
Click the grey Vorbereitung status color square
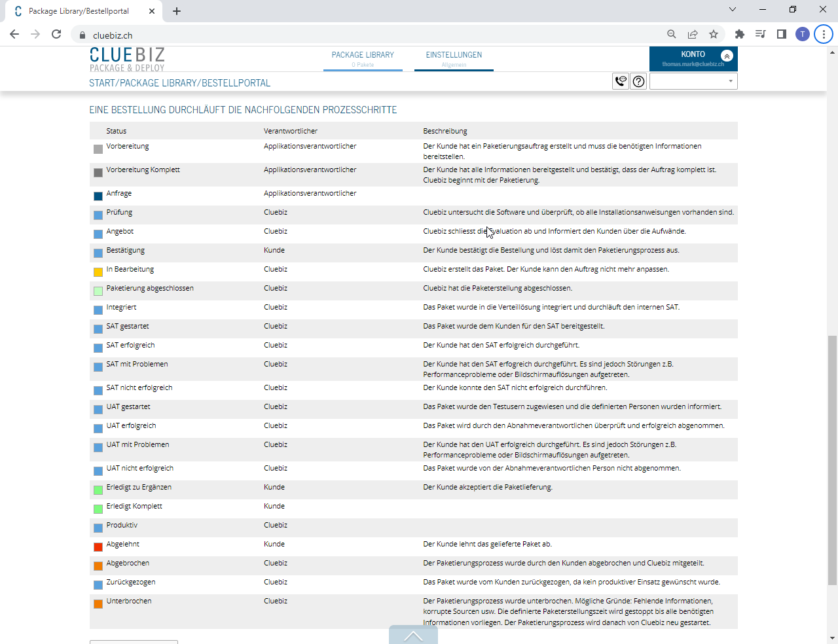(98, 149)
